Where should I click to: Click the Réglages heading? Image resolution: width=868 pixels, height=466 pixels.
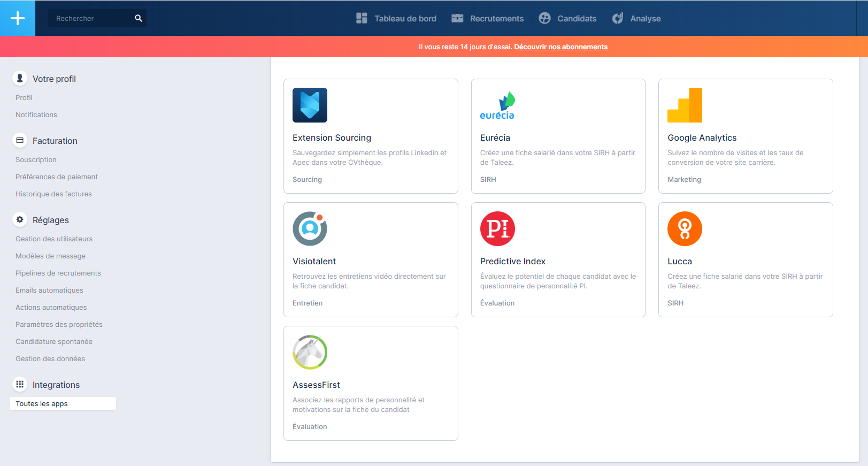click(51, 220)
